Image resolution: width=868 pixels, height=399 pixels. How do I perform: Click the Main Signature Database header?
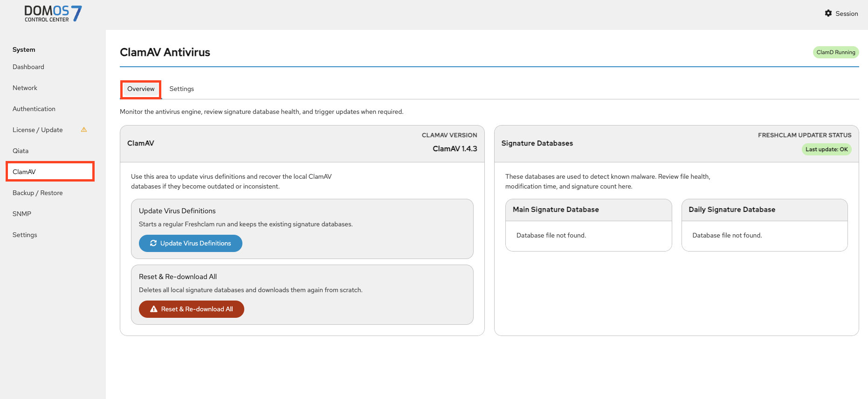pos(556,210)
